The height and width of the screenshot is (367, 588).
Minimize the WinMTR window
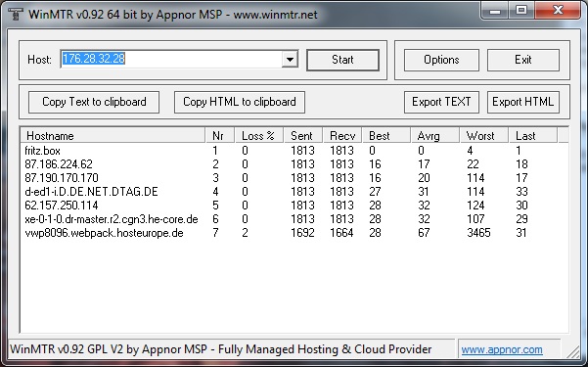click(495, 10)
